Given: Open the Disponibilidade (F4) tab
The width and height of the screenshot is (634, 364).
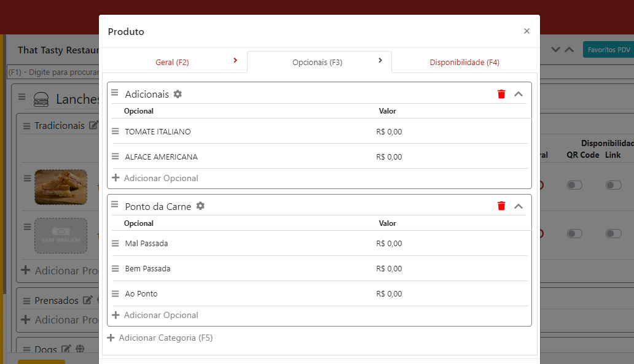Looking at the screenshot, I should 464,62.
